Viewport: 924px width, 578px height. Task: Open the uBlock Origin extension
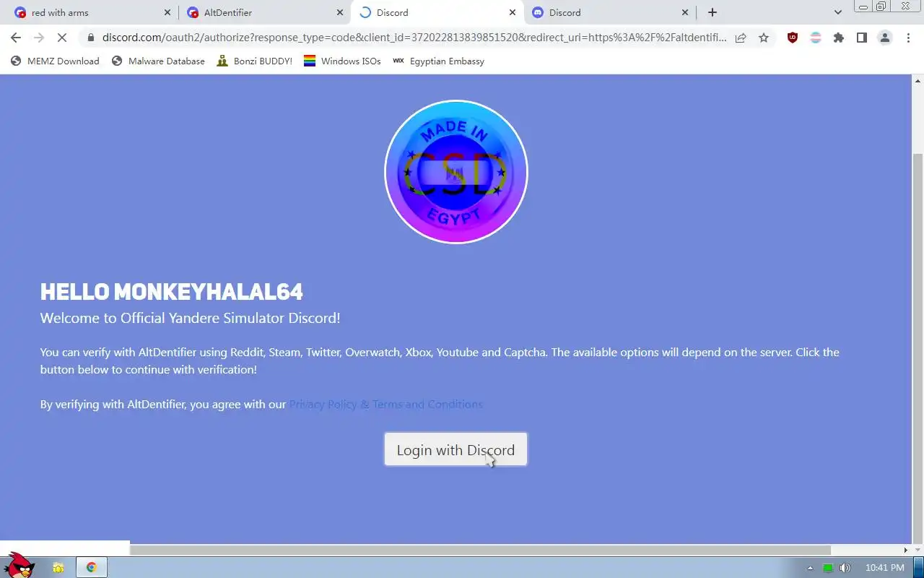click(x=793, y=38)
